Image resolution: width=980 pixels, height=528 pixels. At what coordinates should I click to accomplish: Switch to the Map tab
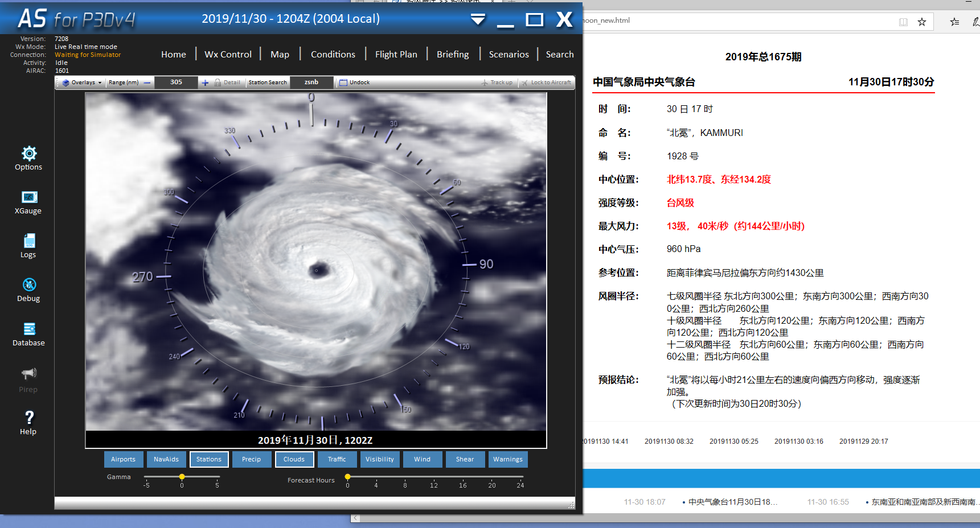tap(280, 55)
